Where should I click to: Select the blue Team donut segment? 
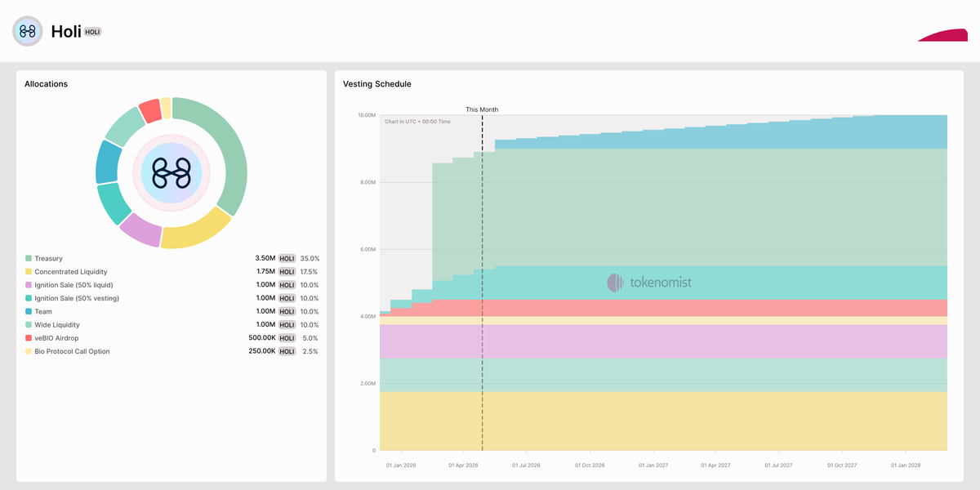click(x=107, y=162)
